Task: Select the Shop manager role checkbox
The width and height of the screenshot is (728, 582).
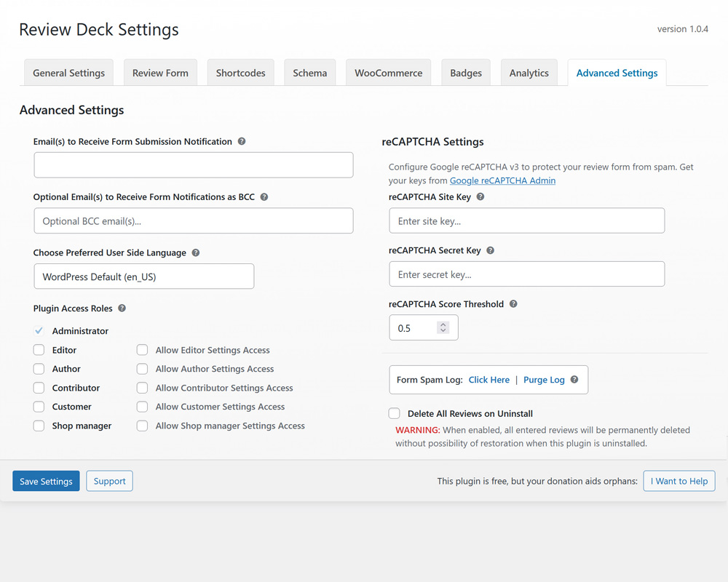Action: click(x=39, y=426)
